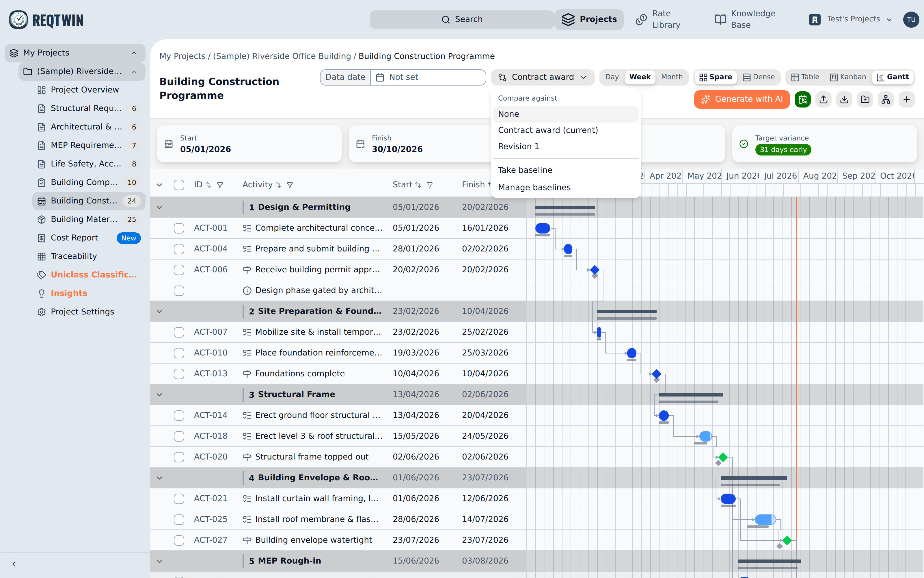Switch to Table view
Viewport: 924px width, 578px height.
805,77
